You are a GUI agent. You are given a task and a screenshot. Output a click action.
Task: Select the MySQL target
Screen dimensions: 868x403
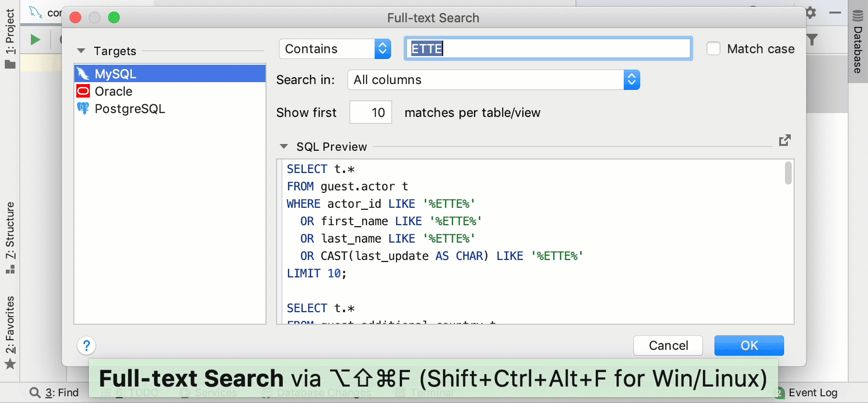tap(116, 74)
